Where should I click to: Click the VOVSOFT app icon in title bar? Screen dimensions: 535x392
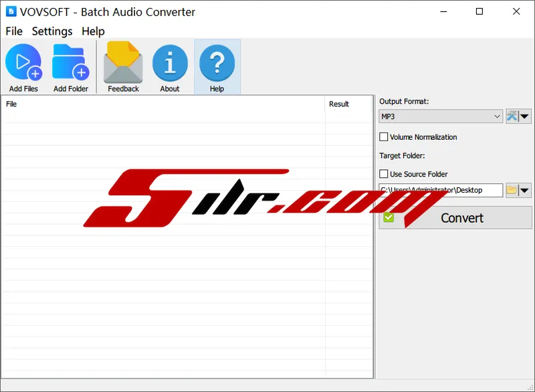point(11,11)
